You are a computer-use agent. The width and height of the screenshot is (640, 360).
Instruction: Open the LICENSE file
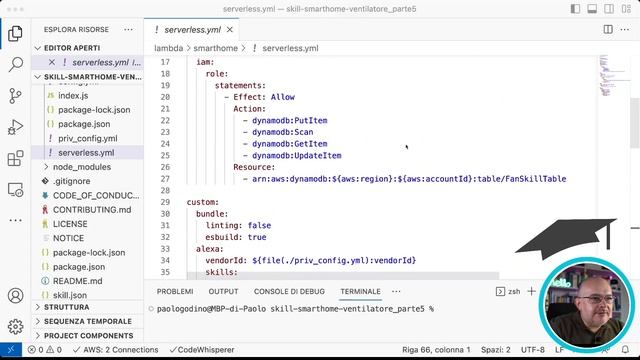tap(70, 224)
